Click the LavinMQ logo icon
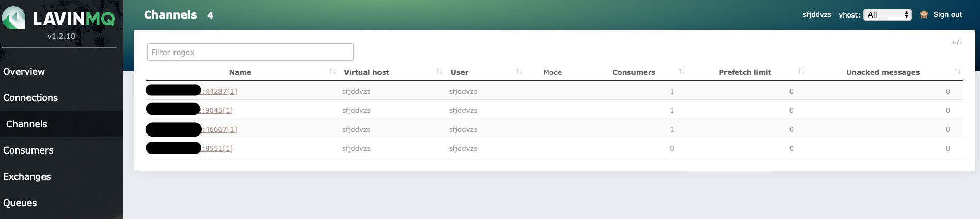Viewport: 980px width, 219px height. click(14, 18)
